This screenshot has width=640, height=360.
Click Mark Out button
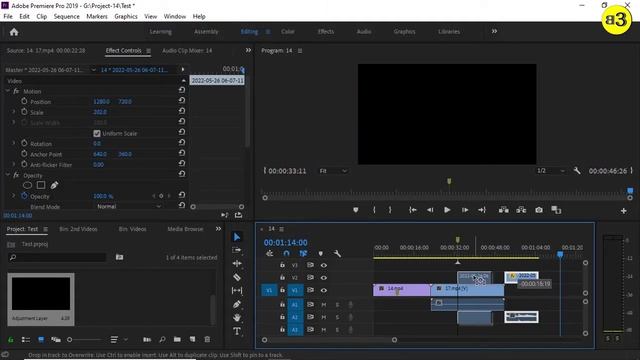390,210
